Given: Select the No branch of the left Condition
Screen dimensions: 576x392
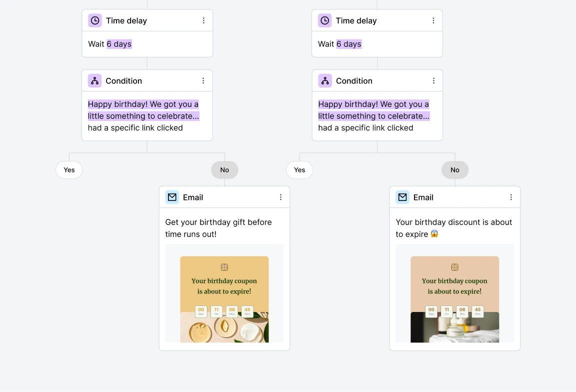Looking at the screenshot, I should [224, 170].
